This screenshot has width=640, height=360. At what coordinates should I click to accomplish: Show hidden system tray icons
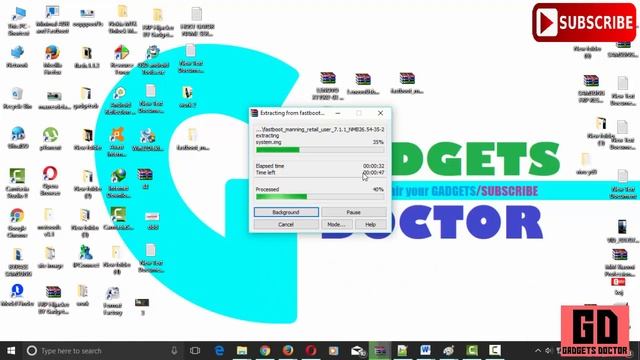(x=538, y=351)
